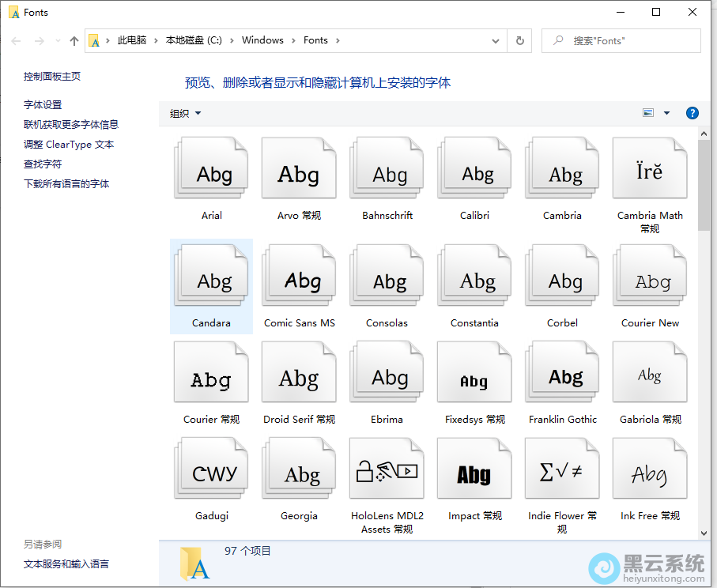Open the 字体设置 link
The width and height of the screenshot is (717, 588).
(43, 104)
